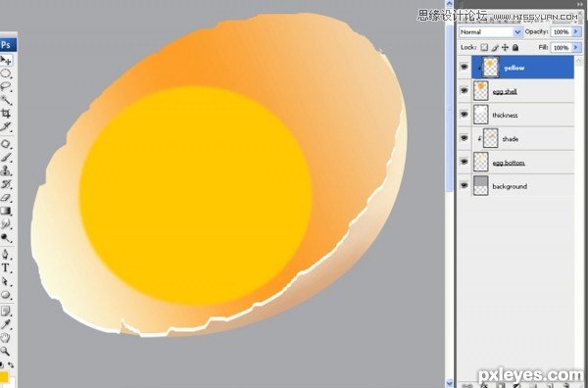
Task: Click the background layer thumbnail
Action: (x=481, y=186)
